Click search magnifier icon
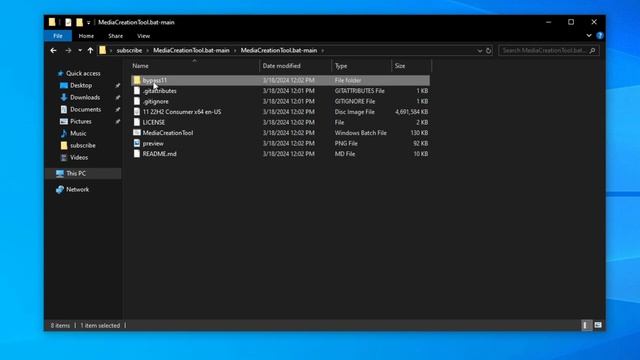Viewport: 640px width, 360px height. click(x=592, y=51)
